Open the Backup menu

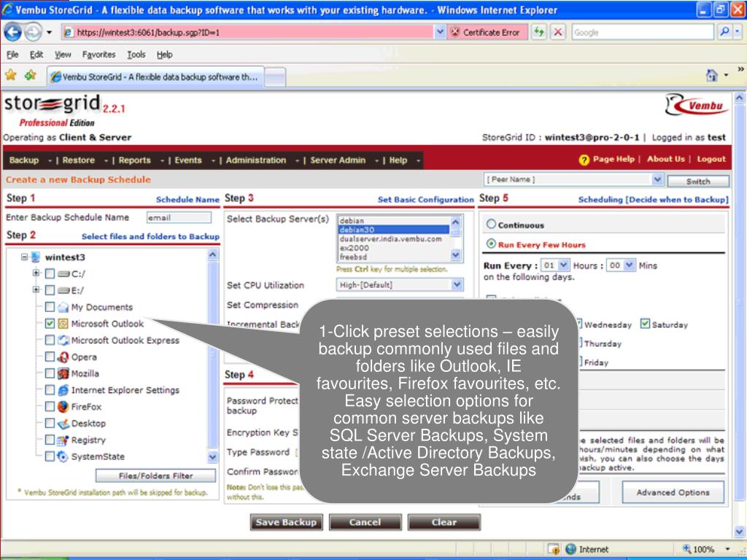(x=24, y=160)
